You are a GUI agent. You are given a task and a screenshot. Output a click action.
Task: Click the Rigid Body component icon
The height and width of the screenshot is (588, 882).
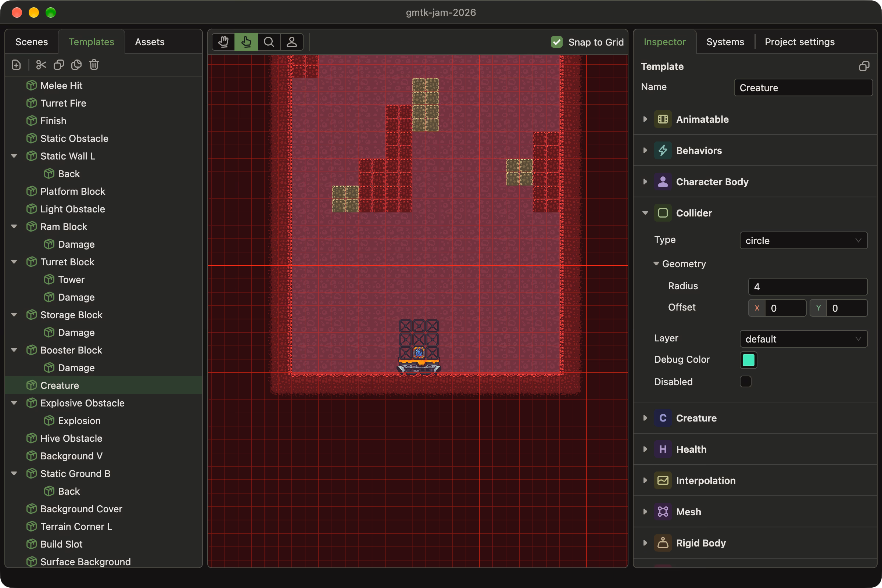pyautogui.click(x=663, y=543)
